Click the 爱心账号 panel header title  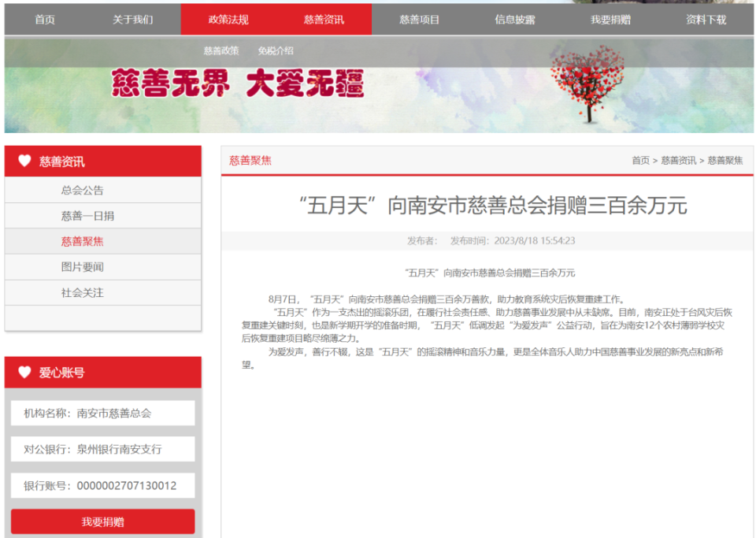pos(61,373)
